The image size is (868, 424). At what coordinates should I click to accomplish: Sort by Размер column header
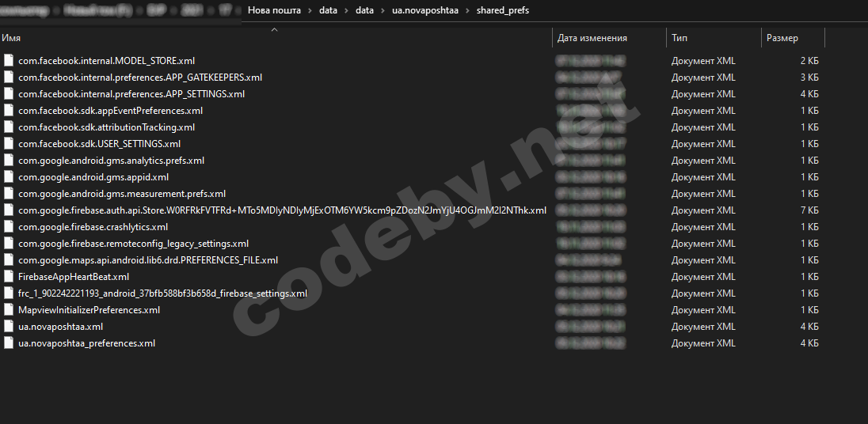pos(782,38)
